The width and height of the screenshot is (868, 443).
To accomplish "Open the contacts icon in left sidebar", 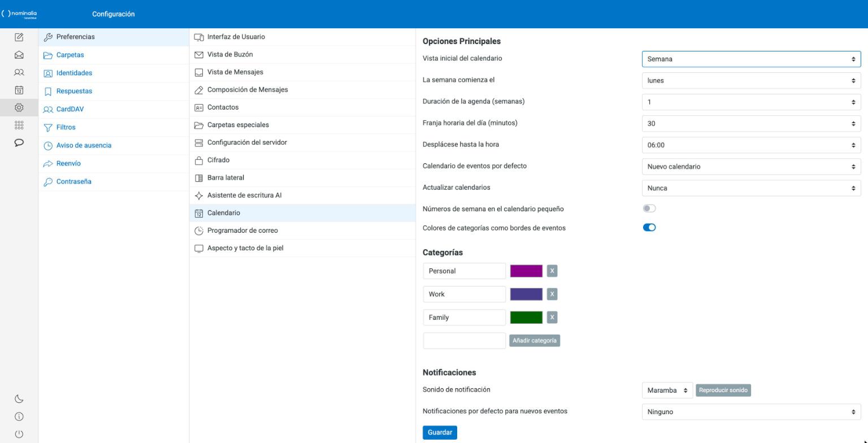I will coord(19,72).
